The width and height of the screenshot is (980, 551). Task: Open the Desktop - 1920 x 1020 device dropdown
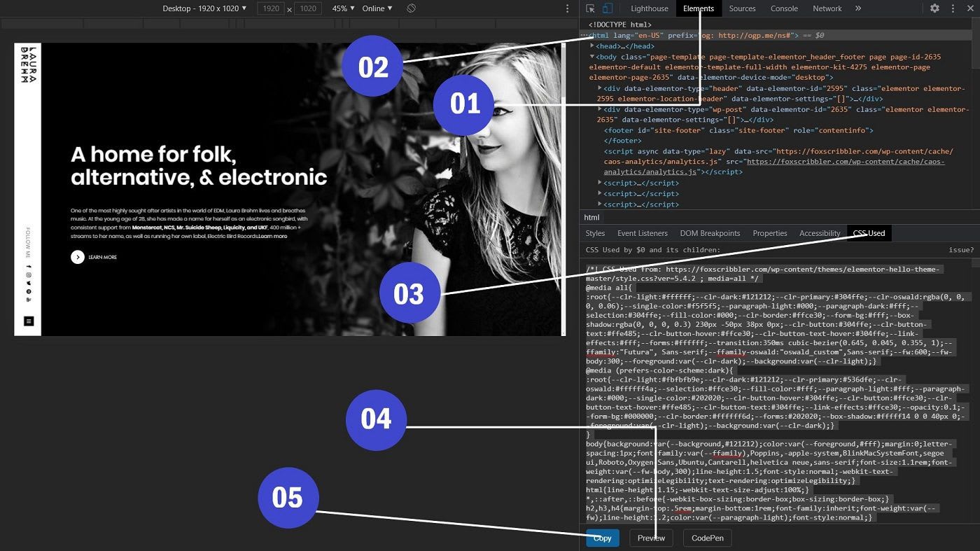coord(204,8)
